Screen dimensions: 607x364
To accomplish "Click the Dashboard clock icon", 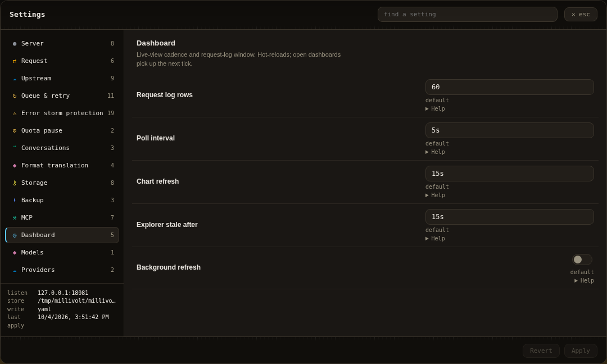I will coord(14,235).
